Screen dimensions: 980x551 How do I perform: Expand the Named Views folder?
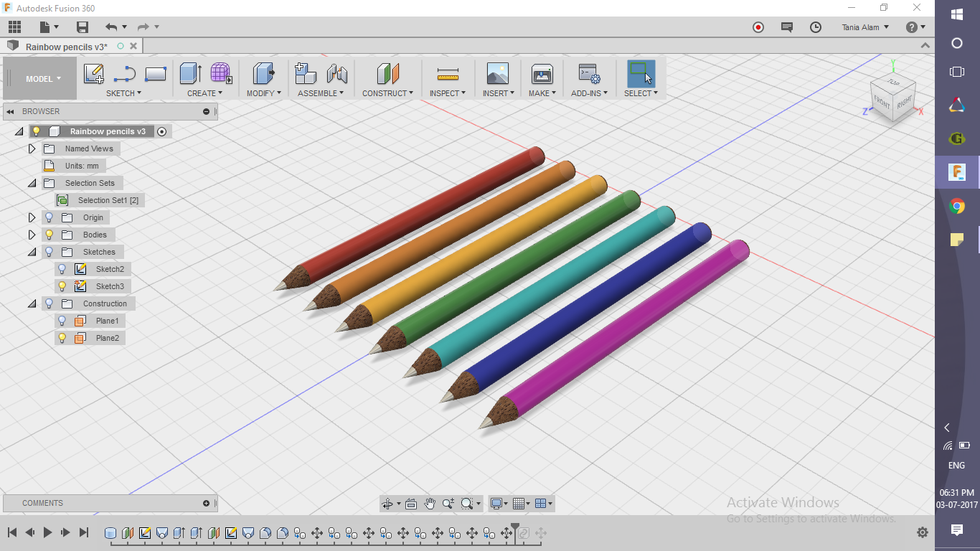(32, 149)
